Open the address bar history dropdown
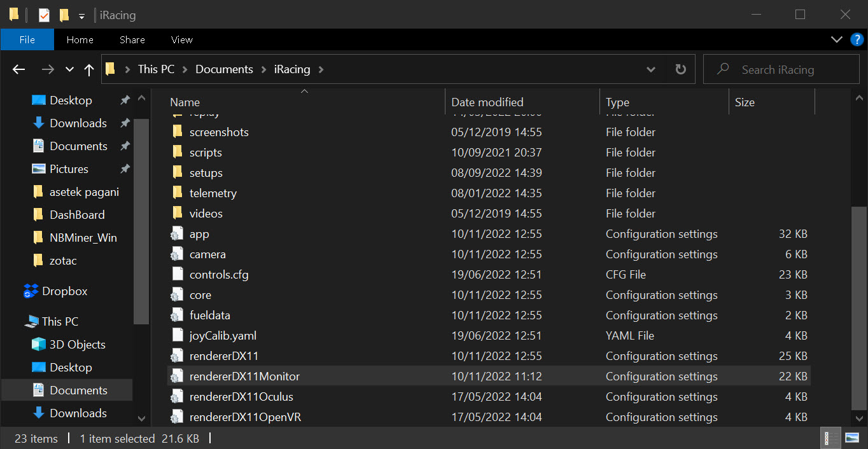Viewport: 868px width, 449px height. pos(650,70)
